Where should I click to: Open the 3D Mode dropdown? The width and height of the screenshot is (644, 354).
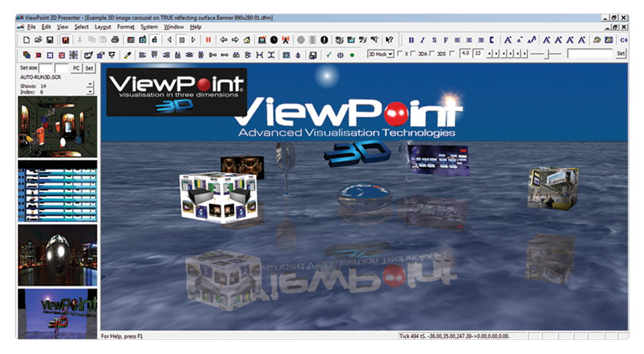pyautogui.click(x=381, y=54)
